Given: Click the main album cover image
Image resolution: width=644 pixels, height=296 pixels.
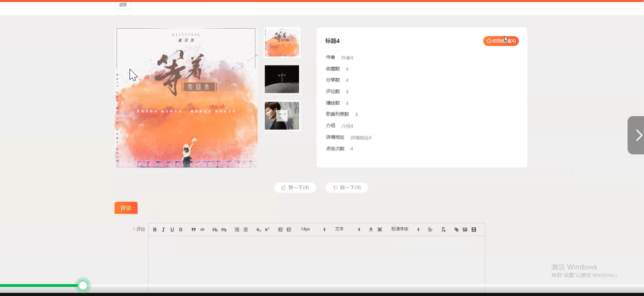Looking at the screenshot, I should coord(186,98).
